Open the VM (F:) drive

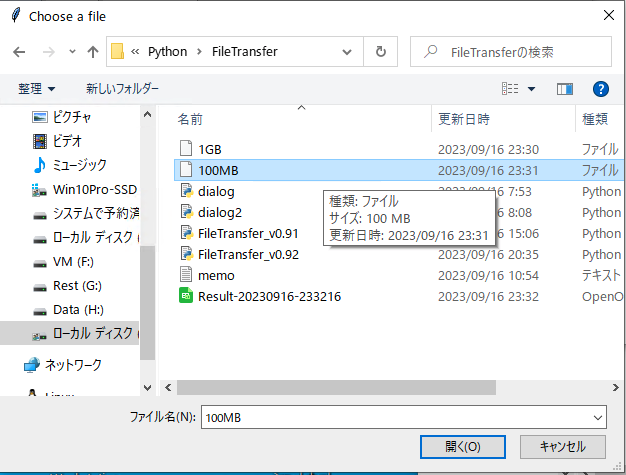tap(73, 262)
